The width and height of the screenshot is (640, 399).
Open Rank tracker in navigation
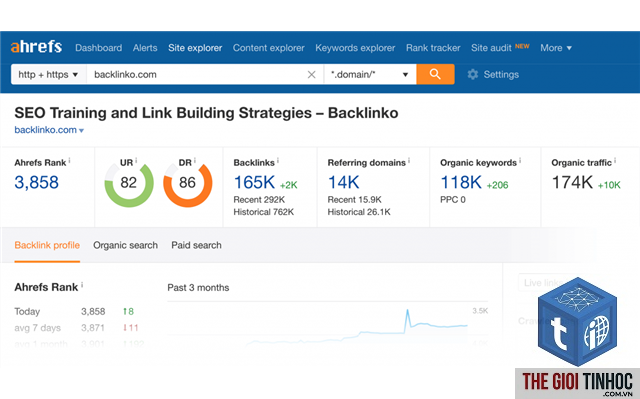tap(433, 48)
